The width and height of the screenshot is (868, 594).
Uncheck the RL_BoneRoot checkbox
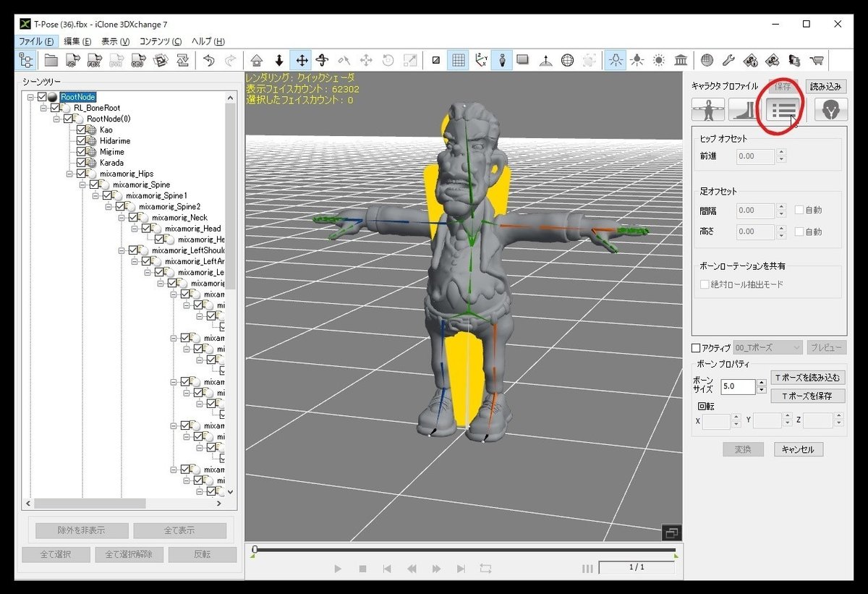(55, 108)
